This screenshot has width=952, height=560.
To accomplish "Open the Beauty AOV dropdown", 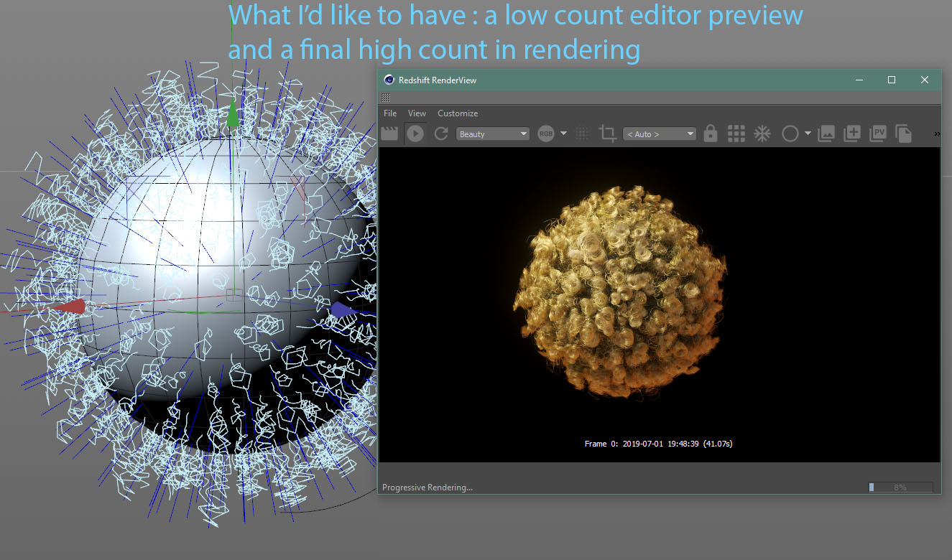I will 493,134.
